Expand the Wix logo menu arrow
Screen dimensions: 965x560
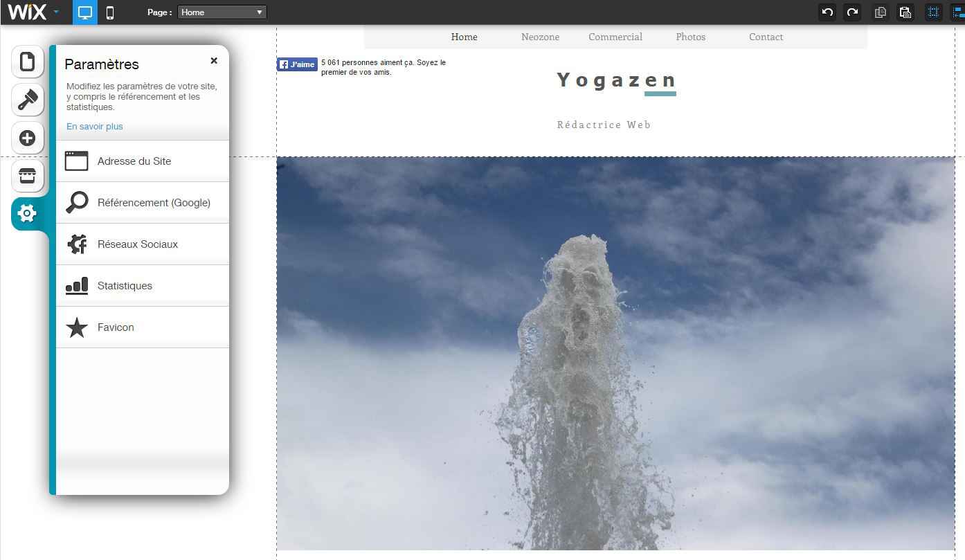click(56, 12)
